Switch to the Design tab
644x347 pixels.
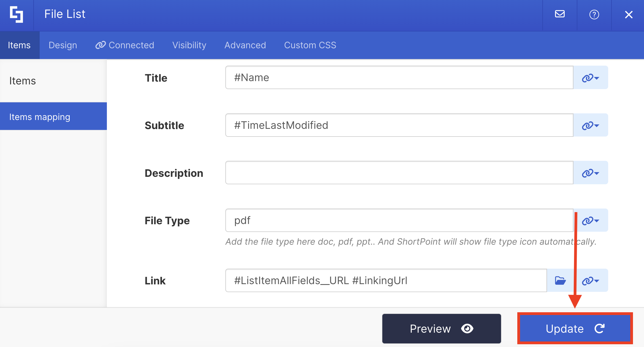(x=63, y=45)
